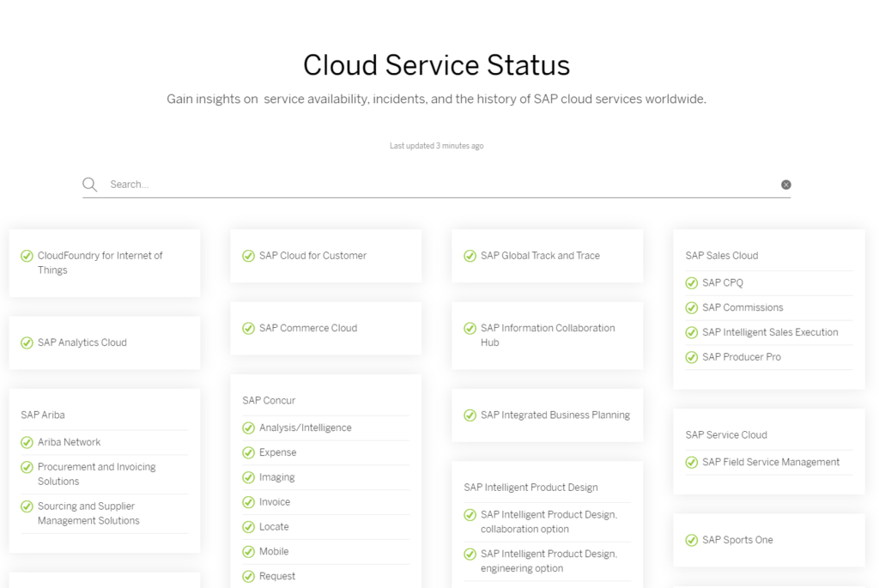Open the SAP Commissions service
Screen dimensions: 879x588
[x=743, y=307]
